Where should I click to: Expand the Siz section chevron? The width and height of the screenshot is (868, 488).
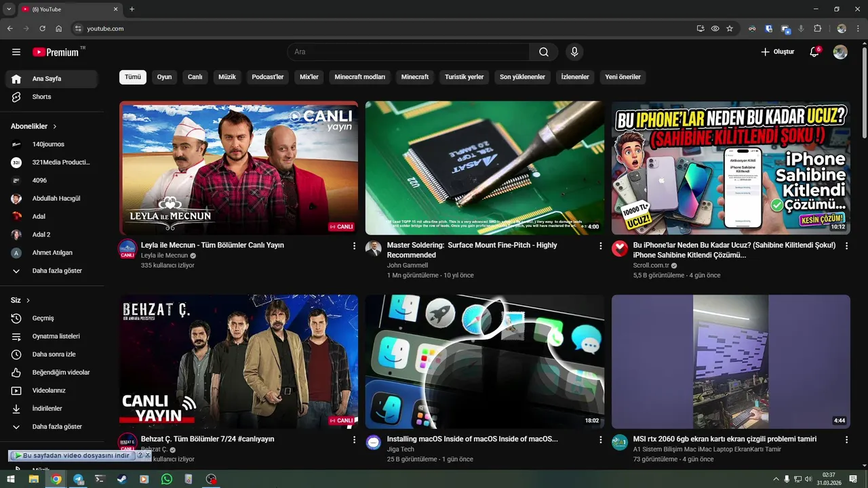coord(28,300)
